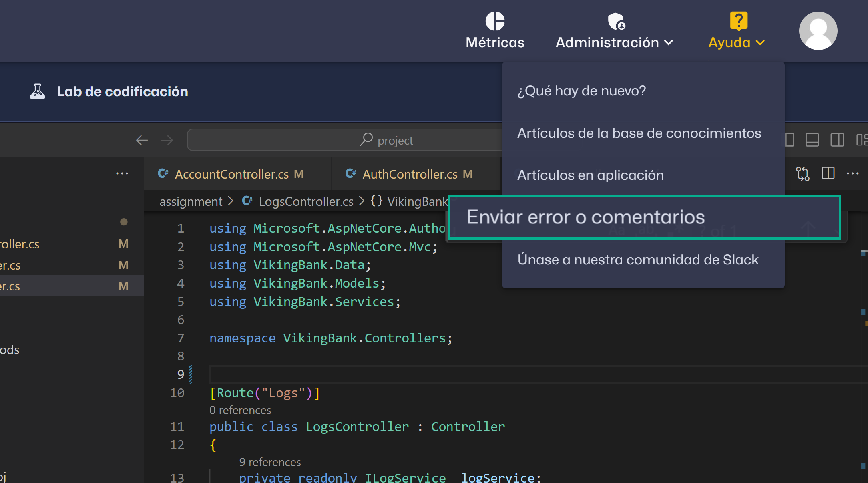This screenshot has width=868, height=483.
Task: Click the ods item in the explorer
Action: tap(10, 350)
